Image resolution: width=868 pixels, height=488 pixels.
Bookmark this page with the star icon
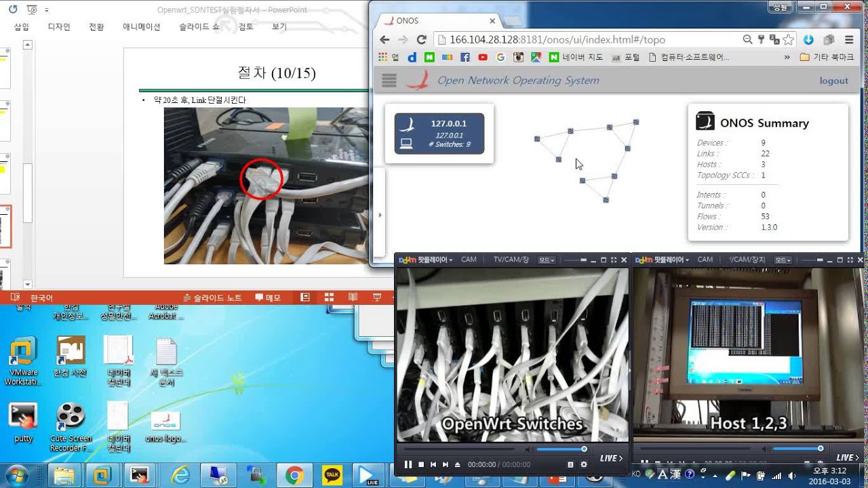click(788, 40)
